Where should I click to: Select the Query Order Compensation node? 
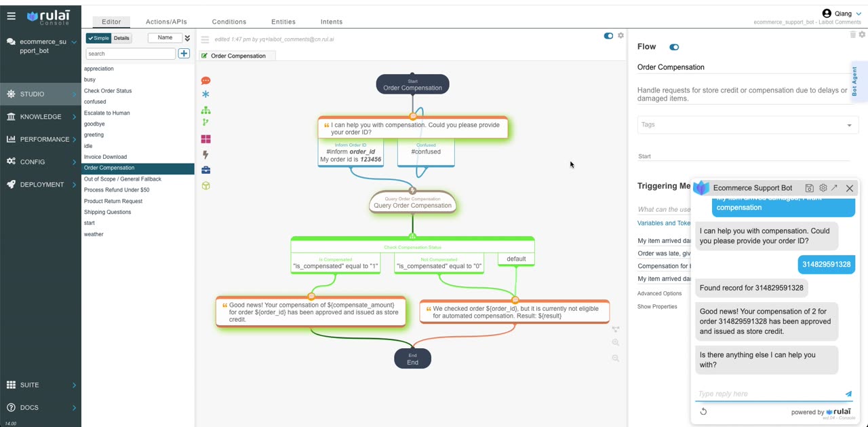(412, 202)
